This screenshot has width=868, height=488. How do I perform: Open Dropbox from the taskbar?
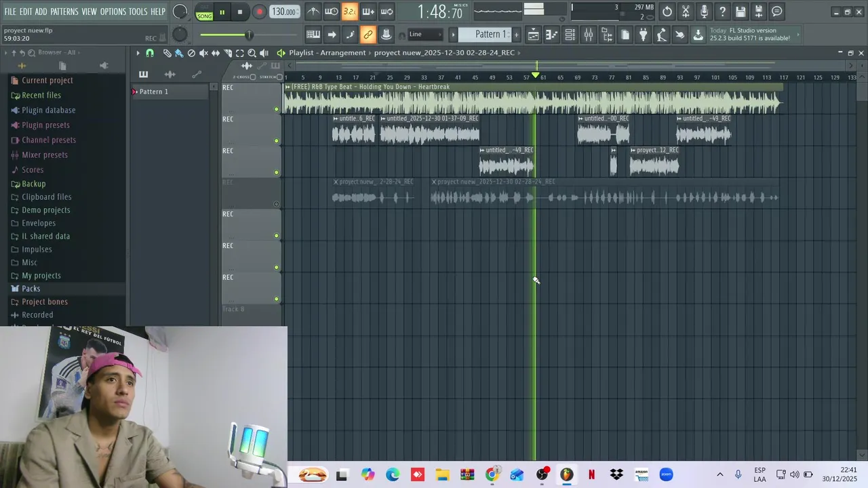(x=616, y=474)
